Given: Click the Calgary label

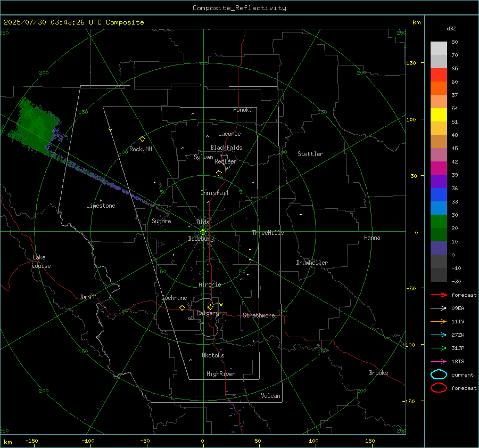Looking at the screenshot, I should (208, 313).
